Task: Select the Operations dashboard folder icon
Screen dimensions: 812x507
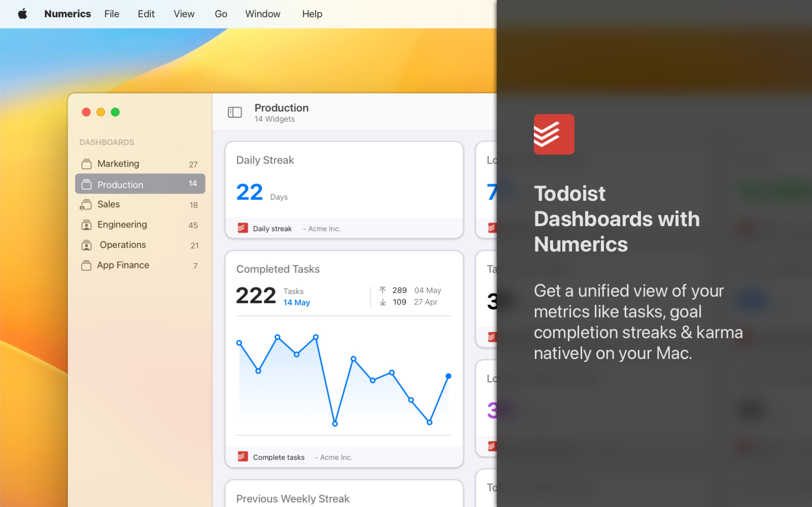Action: coord(86,245)
